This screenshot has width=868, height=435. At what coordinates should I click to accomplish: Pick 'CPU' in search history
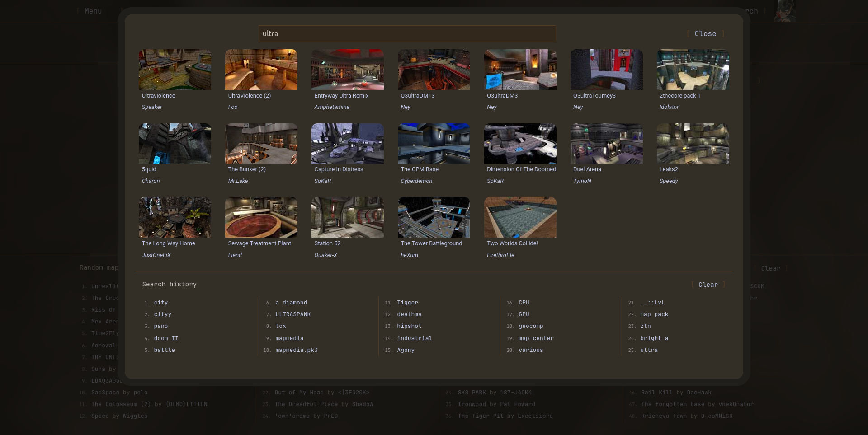pyautogui.click(x=524, y=303)
